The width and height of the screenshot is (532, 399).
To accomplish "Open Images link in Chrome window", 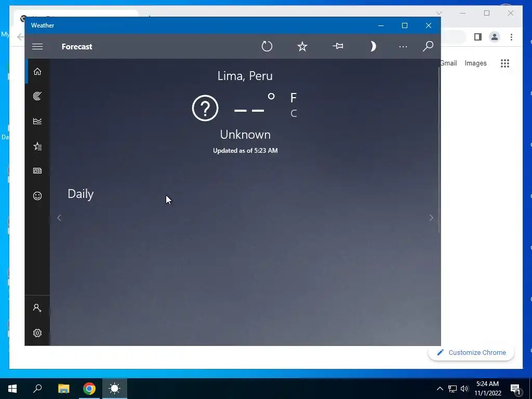I will pos(475,63).
